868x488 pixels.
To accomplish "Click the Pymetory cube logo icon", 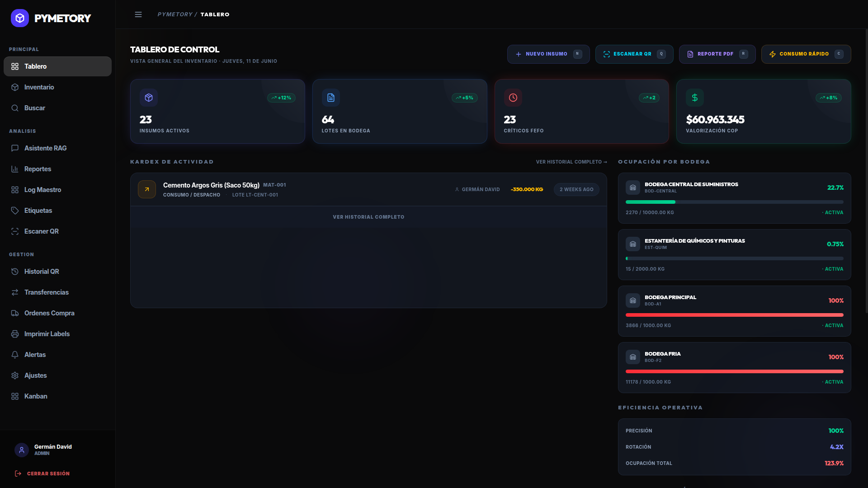I will tap(20, 18).
